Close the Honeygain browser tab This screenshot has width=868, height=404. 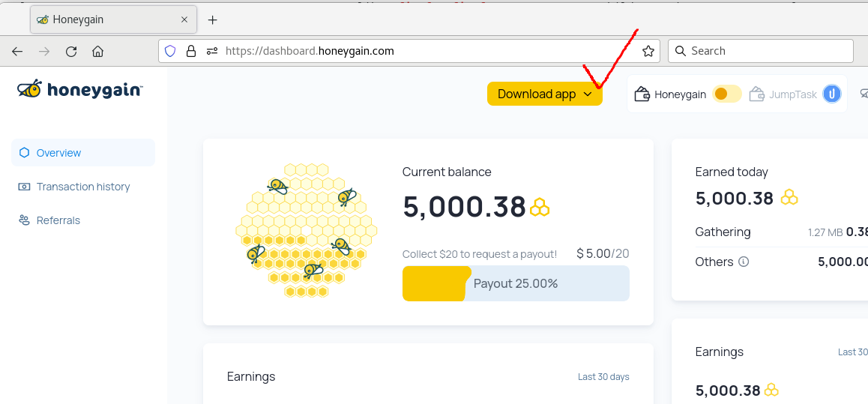click(x=184, y=19)
